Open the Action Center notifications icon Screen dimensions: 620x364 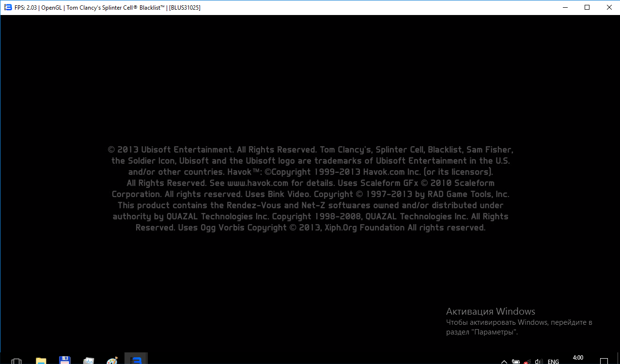tap(604, 361)
